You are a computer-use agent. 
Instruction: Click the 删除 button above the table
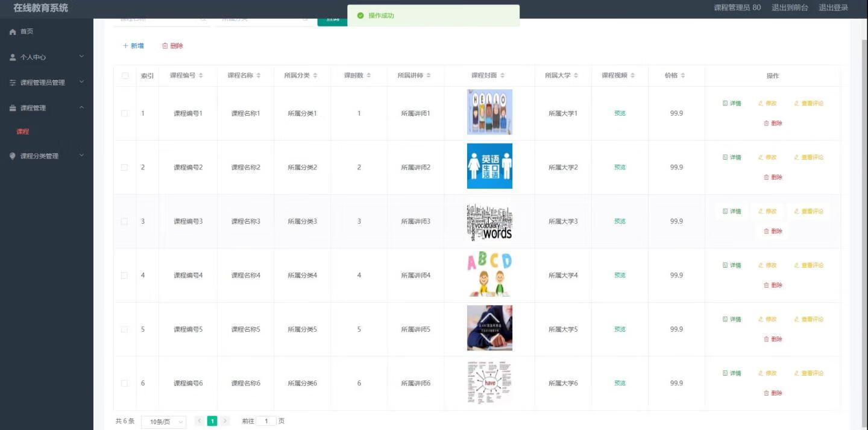point(172,46)
